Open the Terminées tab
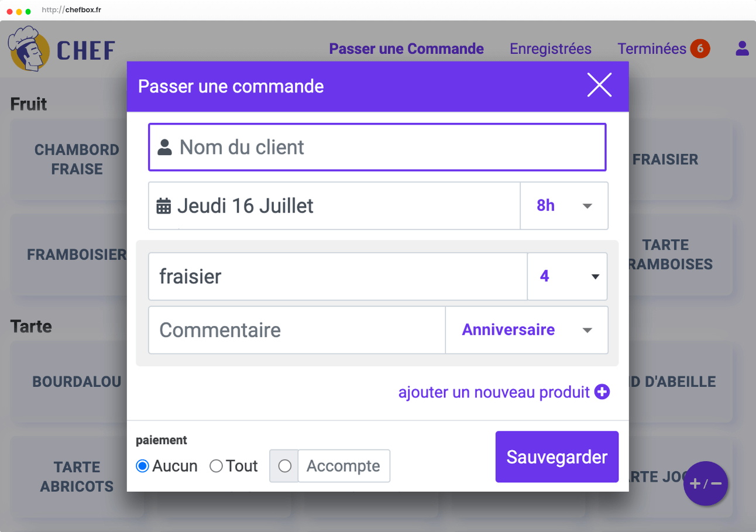This screenshot has width=756, height=532. coord(651,49)
